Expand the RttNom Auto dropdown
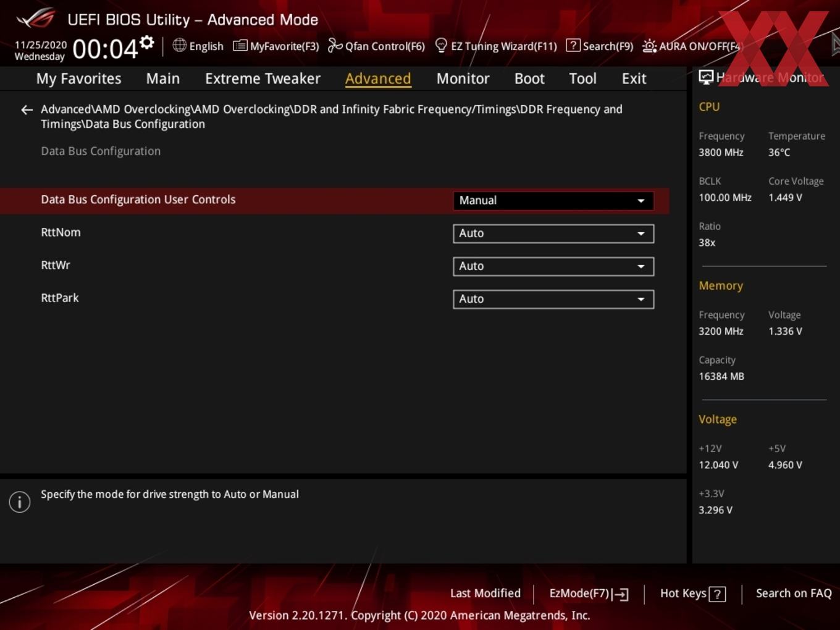The width and height of the screenshot is (840, 630). click(553, 233)
